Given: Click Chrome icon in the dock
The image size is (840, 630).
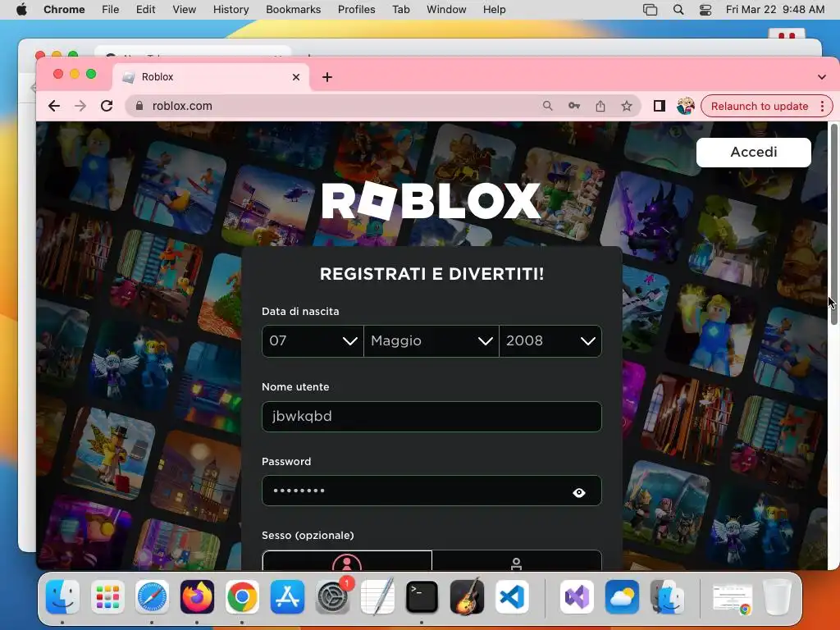Looking at the screenshot, I should point(242,597).
